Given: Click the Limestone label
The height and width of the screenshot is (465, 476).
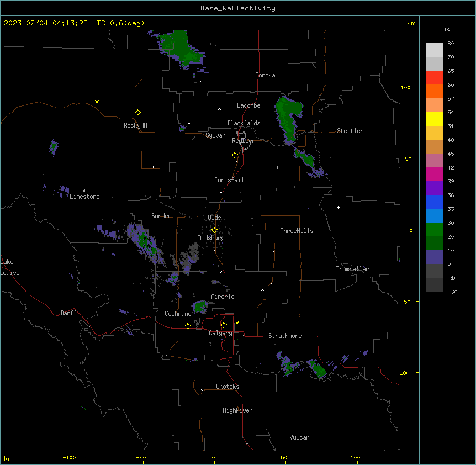Looking at the screenshot, I should click(84, 197).
